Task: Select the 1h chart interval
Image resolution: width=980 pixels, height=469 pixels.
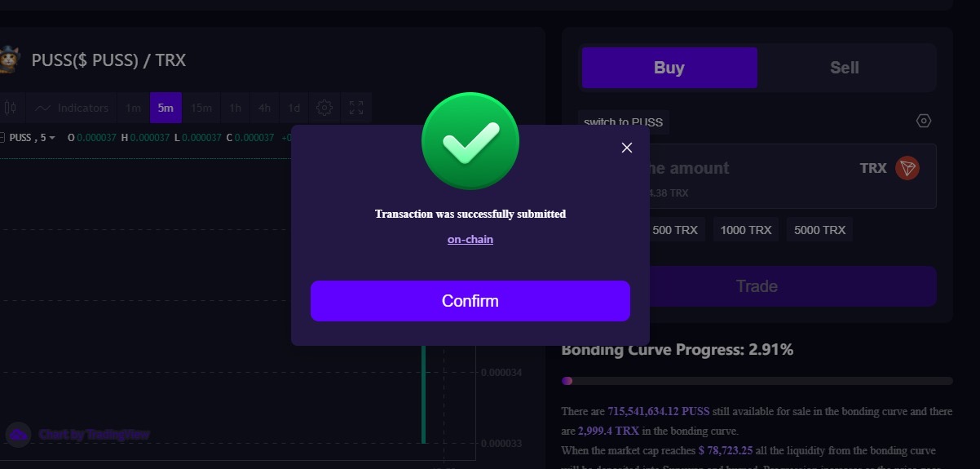Action: coord(235,108)
